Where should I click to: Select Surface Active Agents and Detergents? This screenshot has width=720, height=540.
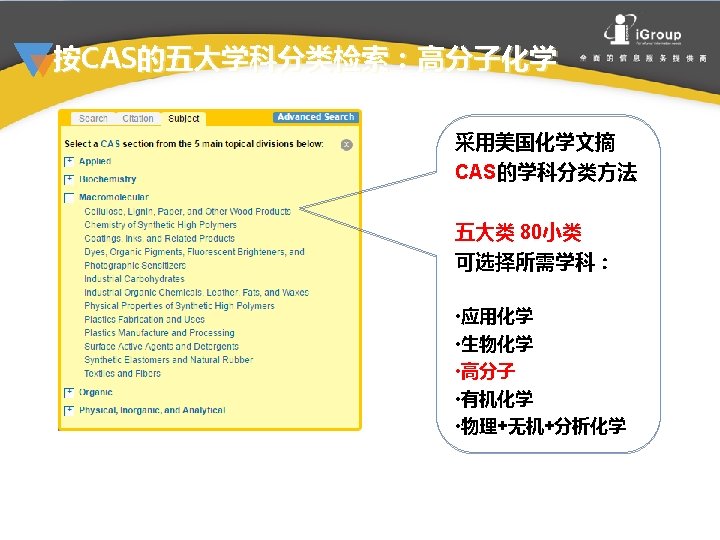[161, 346]
